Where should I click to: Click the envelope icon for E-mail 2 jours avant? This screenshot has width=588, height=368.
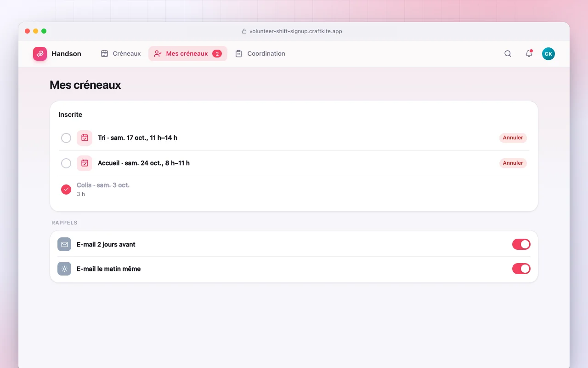[64, 244]
